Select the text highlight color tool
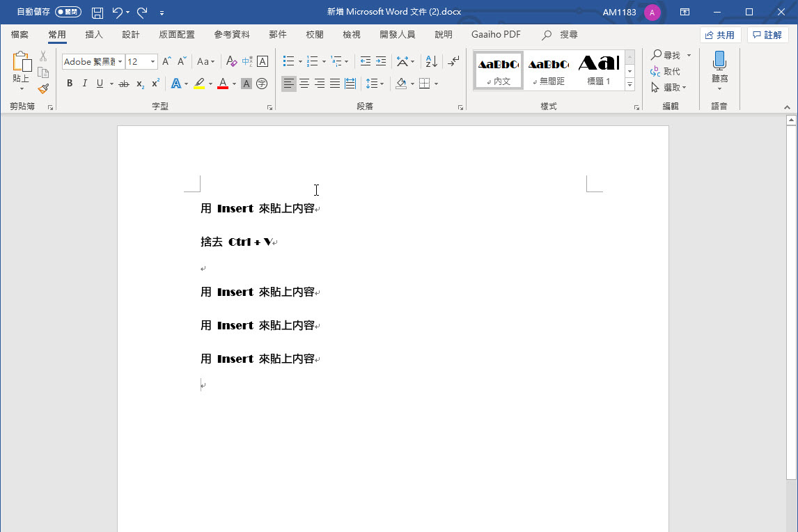798x532 pixels. pos(198,83)
